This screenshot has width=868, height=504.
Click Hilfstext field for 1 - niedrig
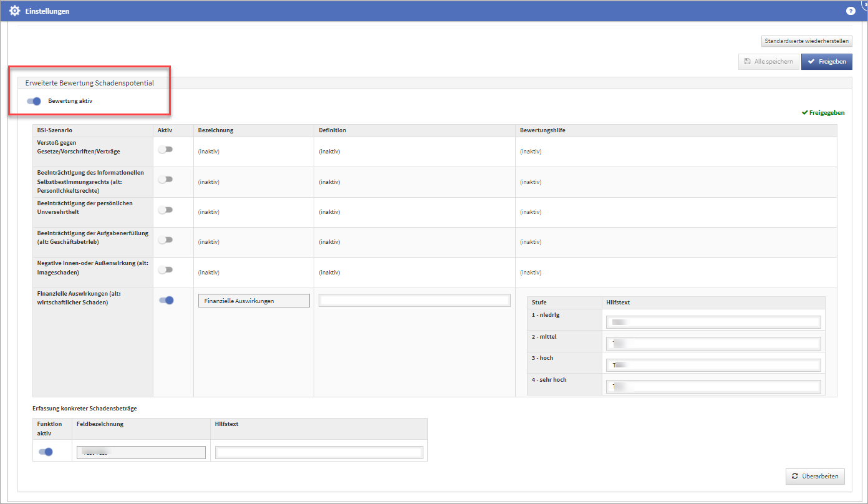click(x=713, y=322)
